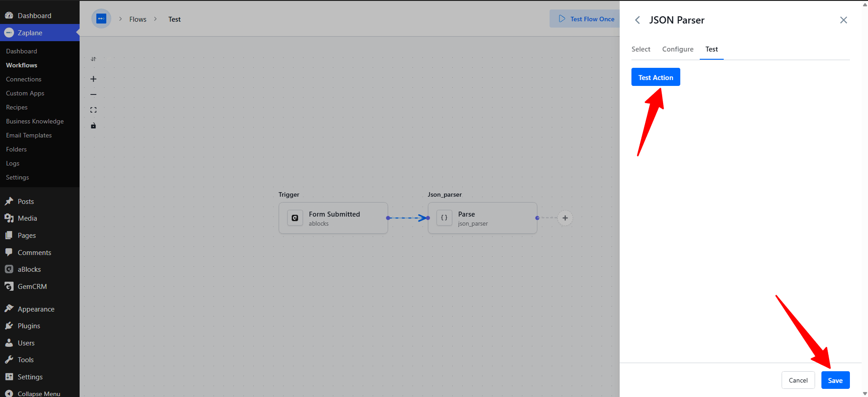Toggle the canvas lock icon
This screenshot has width=868, height=397.
[x=93, y=126]
